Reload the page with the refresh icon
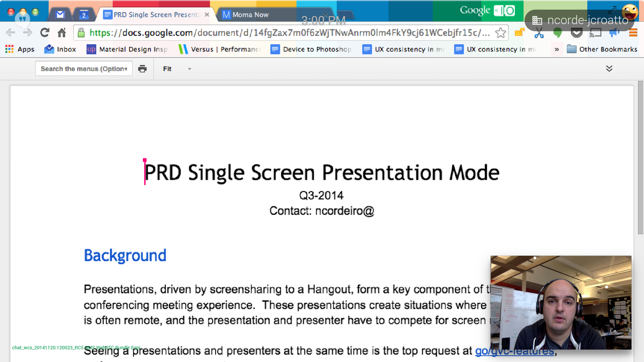Image resolution: width=644 pixels, height=362 pixels. click(45, 33)
